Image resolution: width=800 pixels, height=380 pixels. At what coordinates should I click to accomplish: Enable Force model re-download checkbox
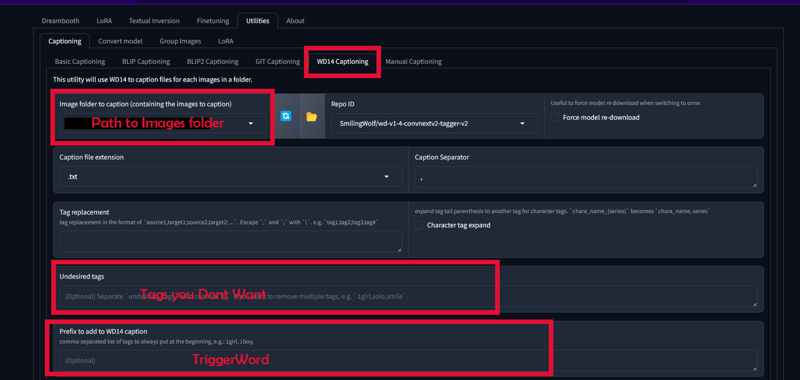(x=555, y=117)
